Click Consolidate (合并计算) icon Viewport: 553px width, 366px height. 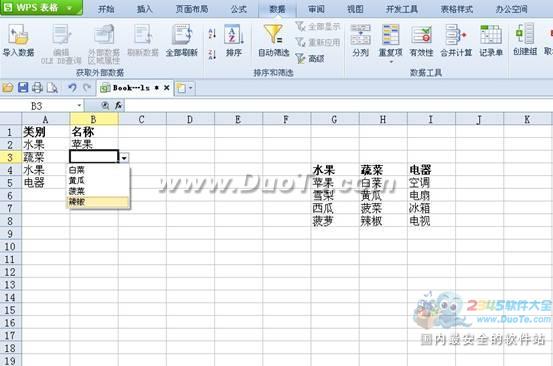click(x=456, y=35)
